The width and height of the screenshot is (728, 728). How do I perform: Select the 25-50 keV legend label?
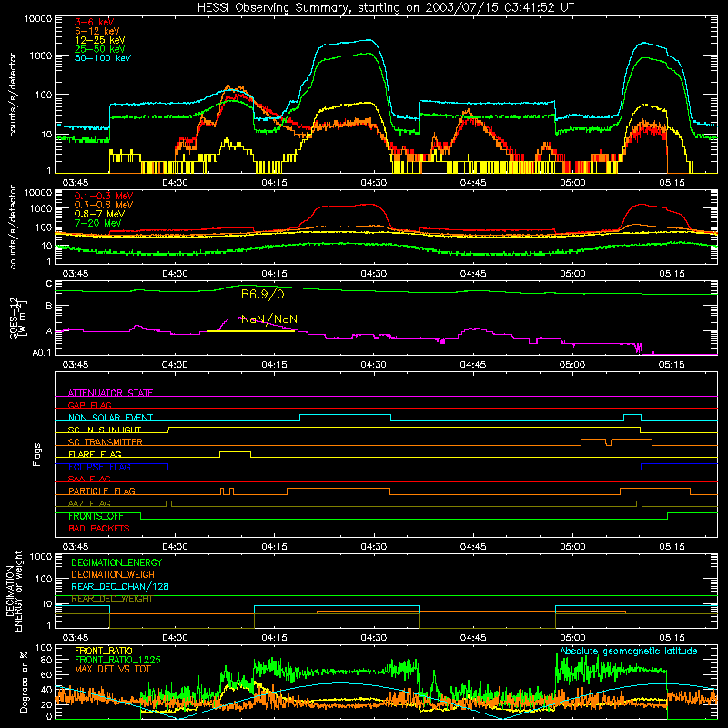click(x=100, y=49)
